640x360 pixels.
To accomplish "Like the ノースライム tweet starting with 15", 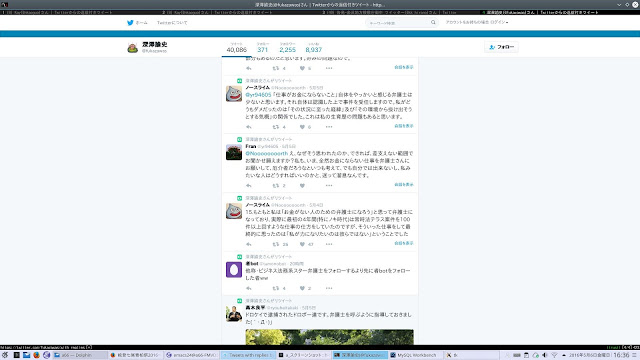I will click(302, 244).
